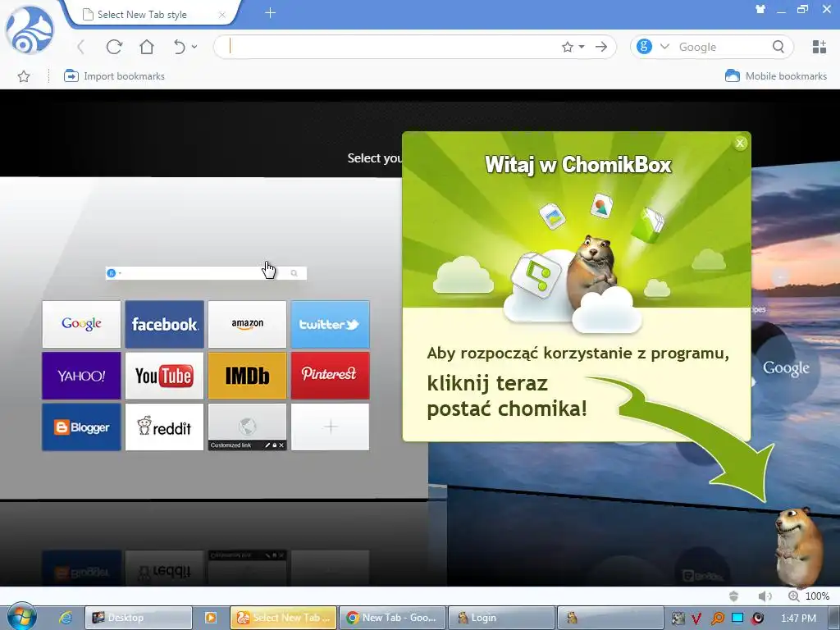Mute sound via status bar speaker icon

(x=765, y=596)
